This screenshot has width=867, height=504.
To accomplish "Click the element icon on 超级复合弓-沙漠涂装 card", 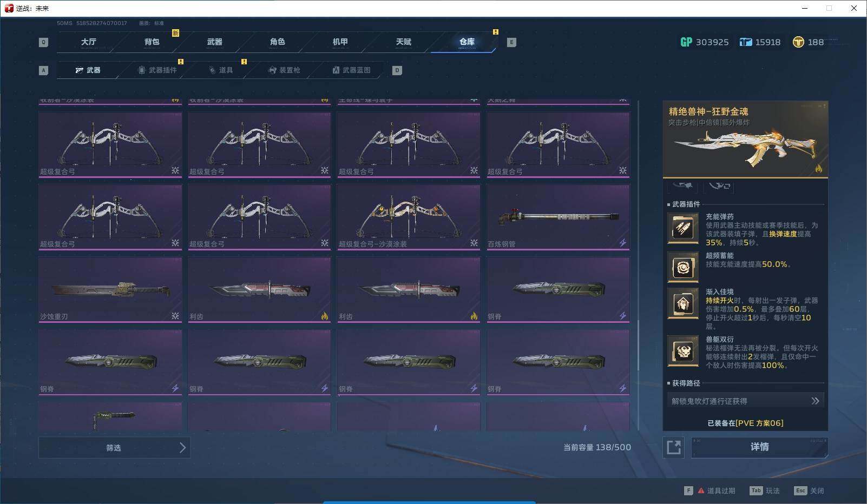I will [x=474, y=243].
